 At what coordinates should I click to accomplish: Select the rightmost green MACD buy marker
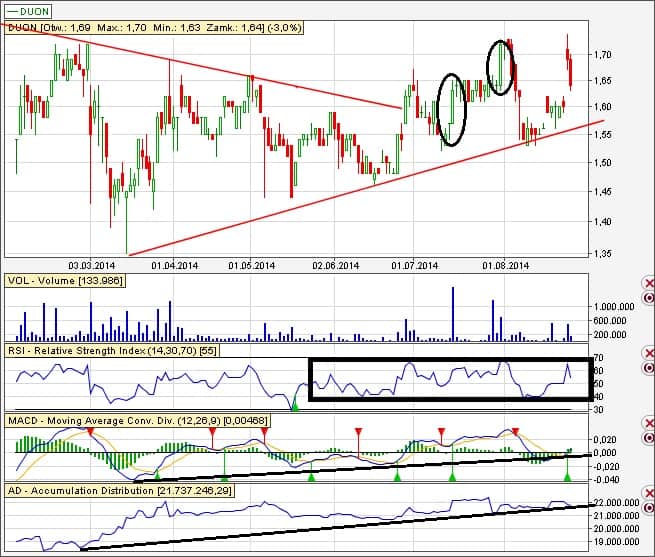pyautogui.click(x=569, y=477)
